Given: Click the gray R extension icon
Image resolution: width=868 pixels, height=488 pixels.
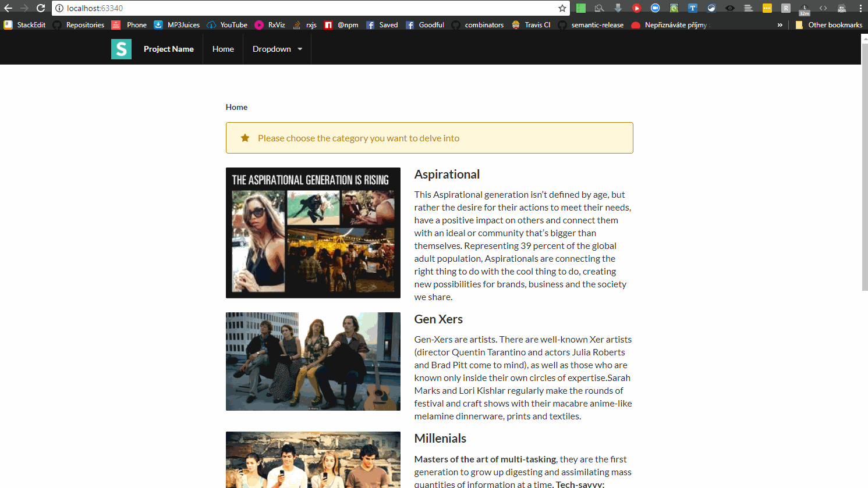Looking at the screenshot, I should pyautogui.click(x=786, y=8).
